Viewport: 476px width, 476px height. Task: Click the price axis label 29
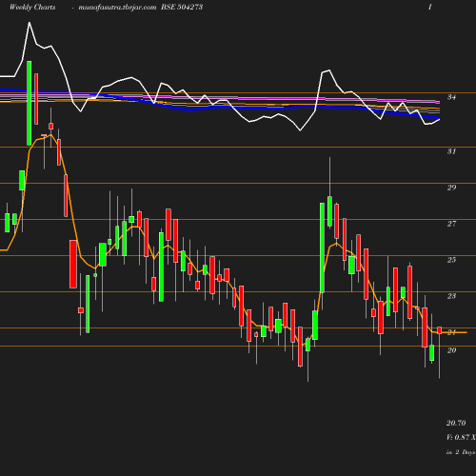pyautogui.click(x=451, y=188)
